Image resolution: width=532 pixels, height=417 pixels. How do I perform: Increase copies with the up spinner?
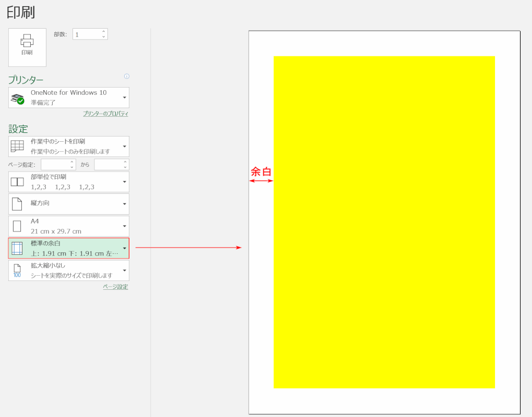104,31
